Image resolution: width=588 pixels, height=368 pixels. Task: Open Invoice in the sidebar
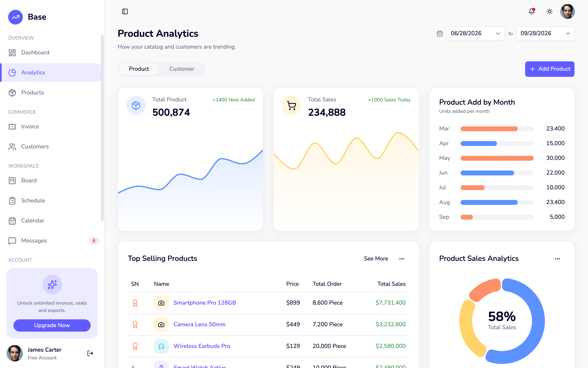[x=50, y=127]
